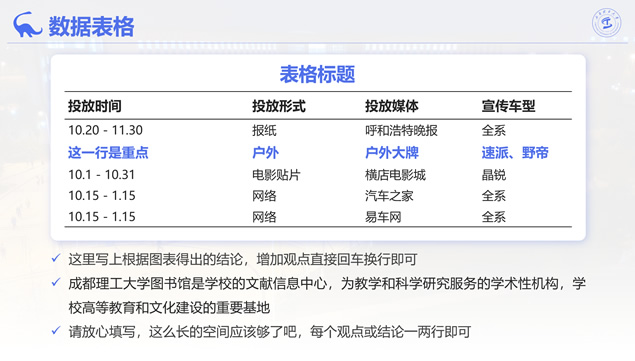
Task: Click the 投放媒体 column header
Action: coord(392,106)
